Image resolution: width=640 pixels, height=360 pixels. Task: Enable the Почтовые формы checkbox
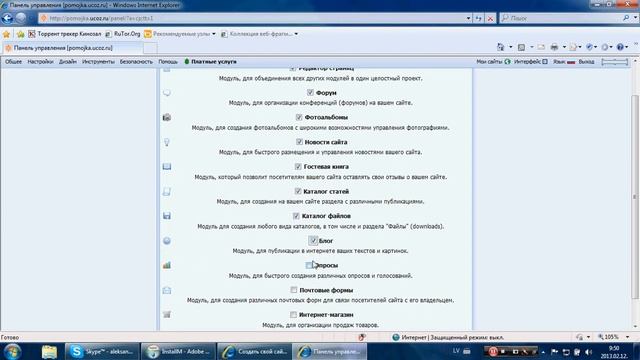(293, 290)
